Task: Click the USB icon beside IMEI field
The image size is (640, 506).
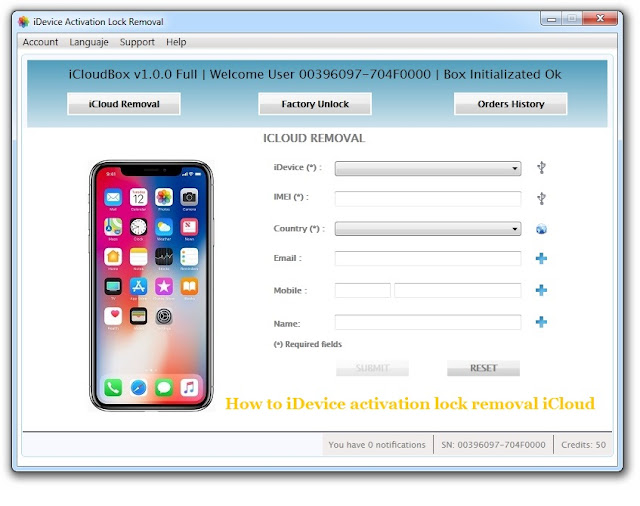Action: click(541, 199)
